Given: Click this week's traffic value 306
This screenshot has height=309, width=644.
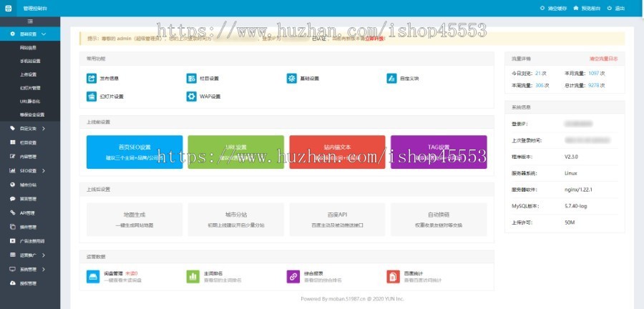Looking at the screenshot, I should coord(540,86).
